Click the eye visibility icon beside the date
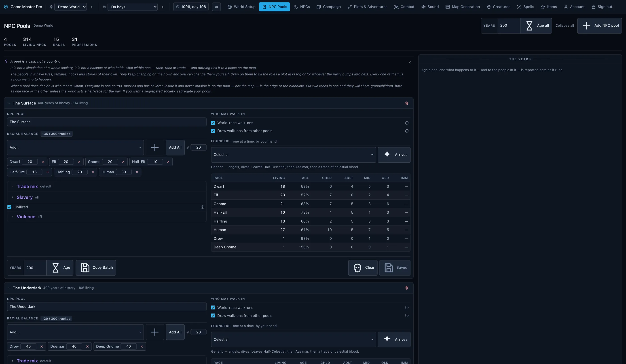Viewport: 626px width, 364px height. point(216,7)
